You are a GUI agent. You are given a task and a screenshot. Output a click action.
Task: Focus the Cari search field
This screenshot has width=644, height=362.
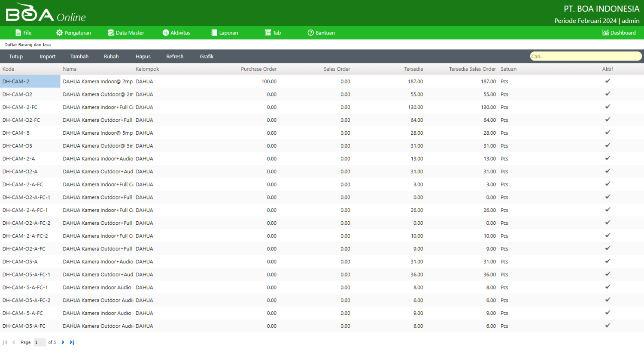point(586,56)
